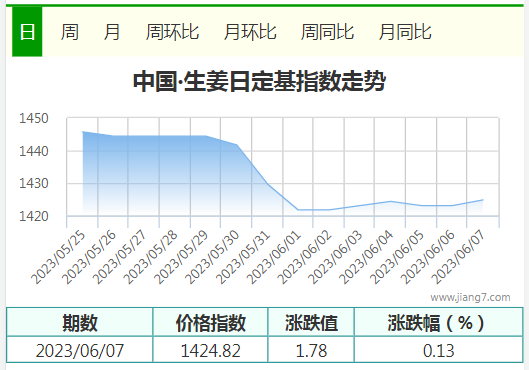Open the www.jiang7.com watermark link

470,297
